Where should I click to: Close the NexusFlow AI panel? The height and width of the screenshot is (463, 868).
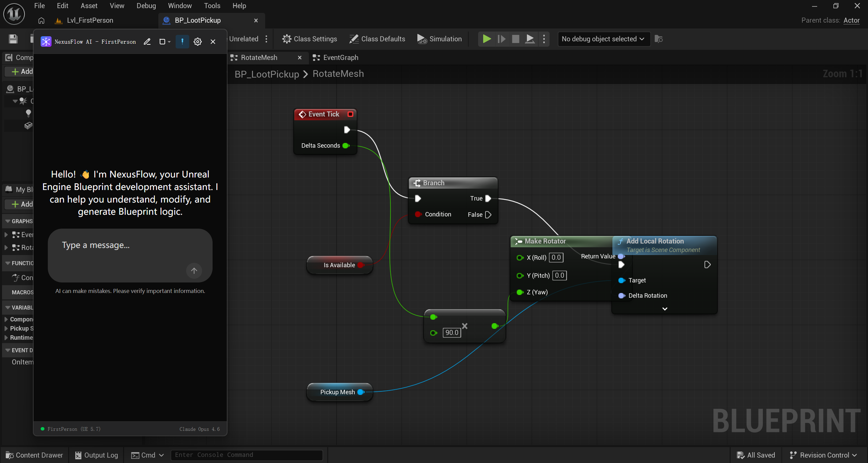coord(213,42)
